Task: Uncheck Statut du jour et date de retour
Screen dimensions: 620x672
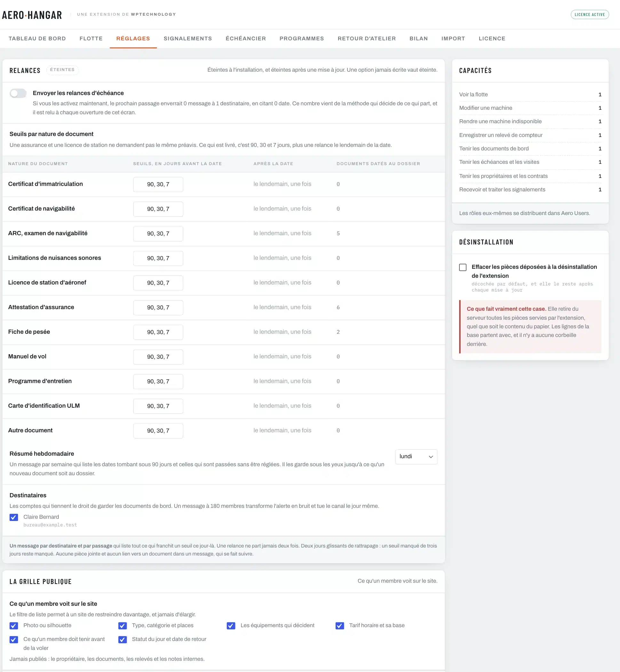Action: 123,639
